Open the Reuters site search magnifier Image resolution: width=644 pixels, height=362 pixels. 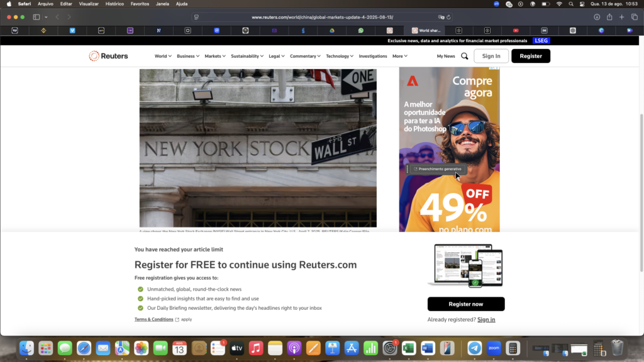pos(465,56)
